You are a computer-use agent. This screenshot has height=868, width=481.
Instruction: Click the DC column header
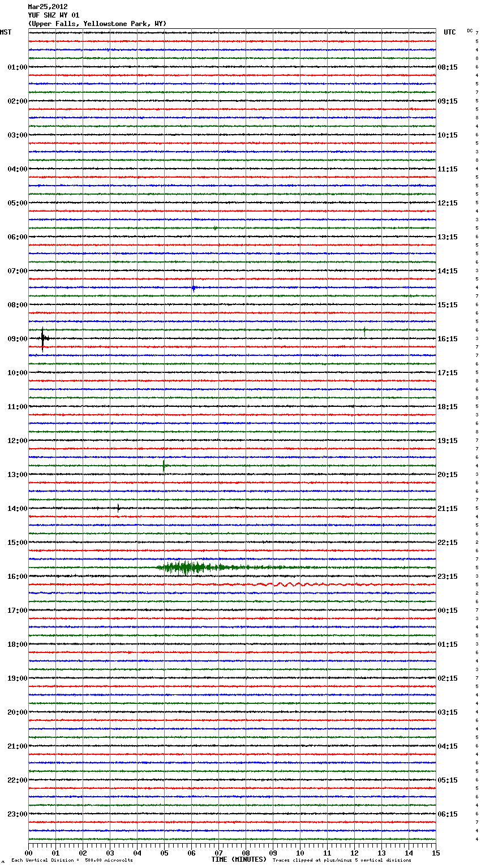pos(470,31)
